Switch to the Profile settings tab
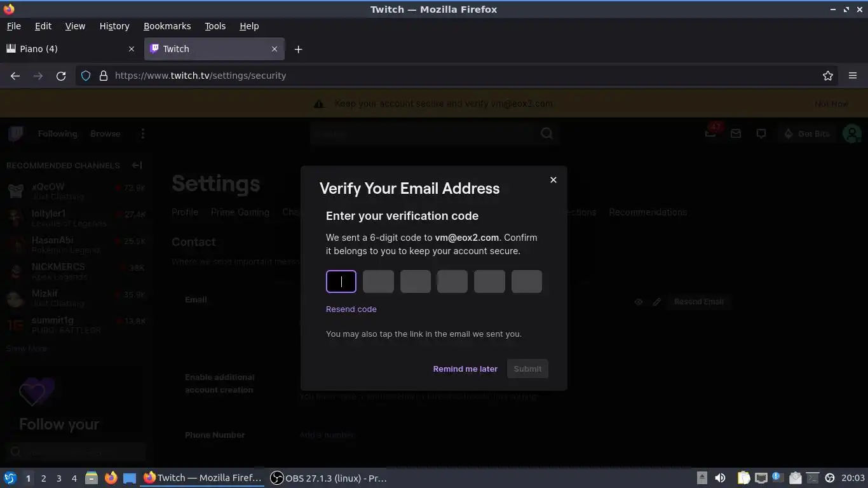The width and height of the screenshot is (868, 488). pos(185,212)
